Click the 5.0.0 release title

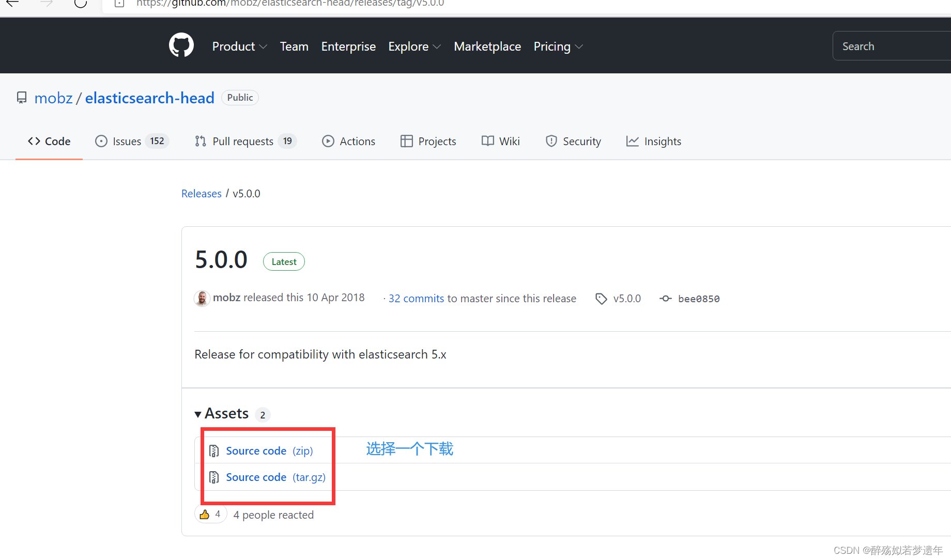tap(221, 259)
